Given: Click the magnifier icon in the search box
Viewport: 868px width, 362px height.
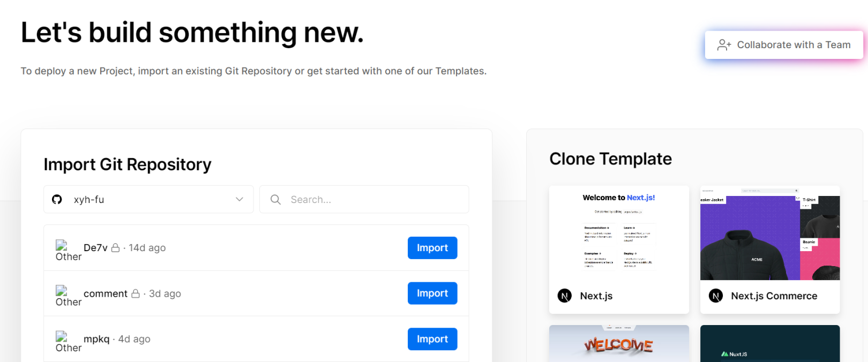Looking at the screenshot, I should [x=275, y=200].
